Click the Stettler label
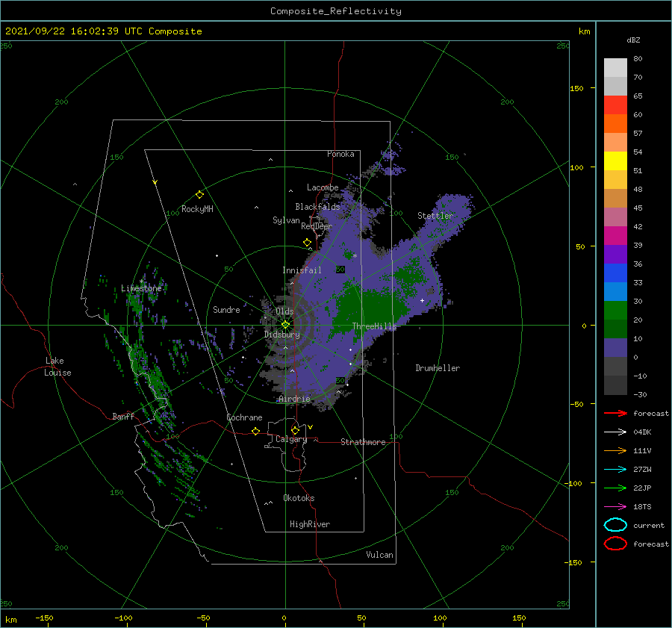The height and width of the screenshot is (628, 672). coord(435,216)
